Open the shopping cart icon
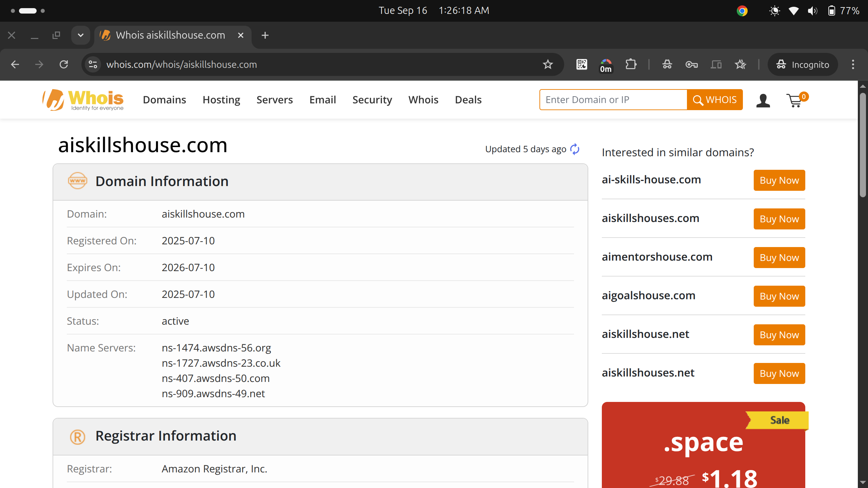868x488 pixels. click(795, 100)
